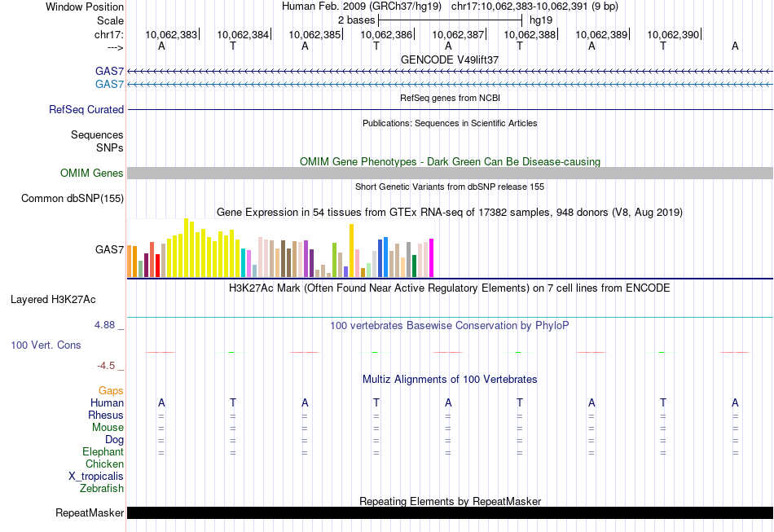Click the tallest yellow GTEx expression bar
This screenshot has width=774, height=532.
(x=186, y=247)
